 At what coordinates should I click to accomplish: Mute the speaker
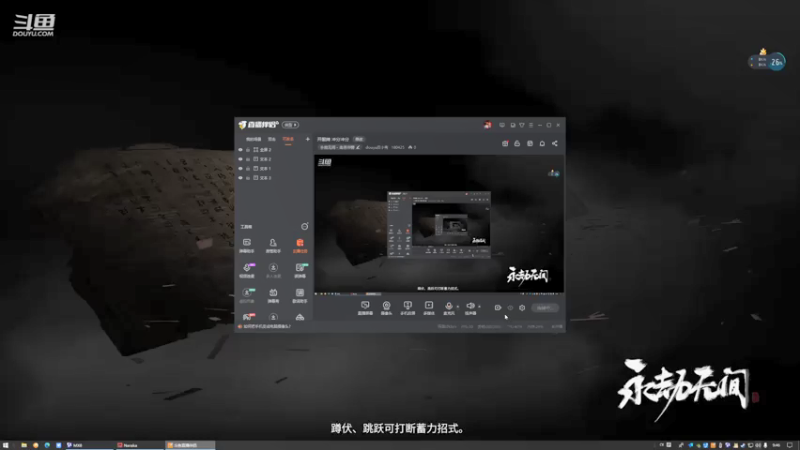click(x=470, y=308)
